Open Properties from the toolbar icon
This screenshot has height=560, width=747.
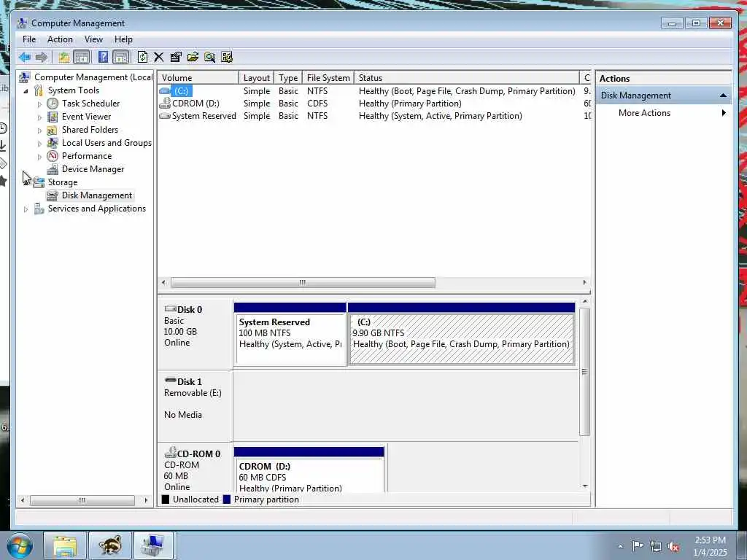coord(176,58)
